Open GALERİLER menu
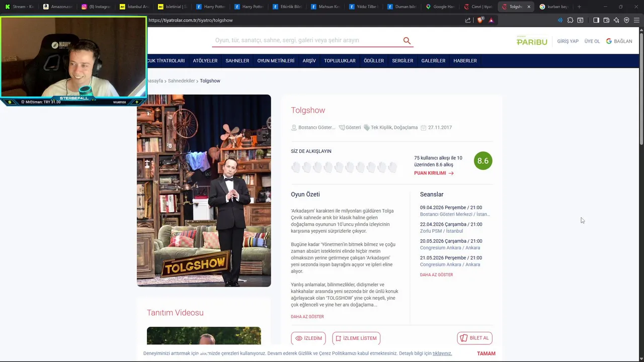The width and height of the screenshot is (644, 362). pyautogui.click(x=433, y=61)
